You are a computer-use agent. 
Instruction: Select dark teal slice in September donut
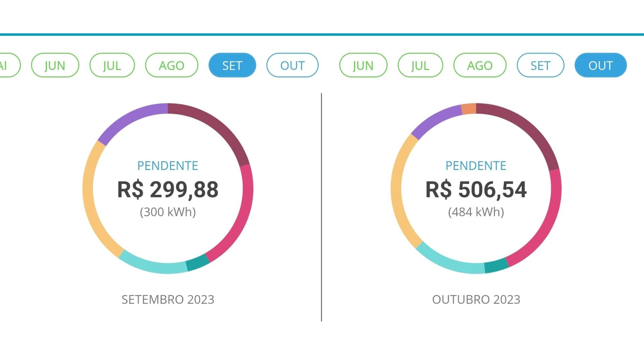click(x=198, y=262)
